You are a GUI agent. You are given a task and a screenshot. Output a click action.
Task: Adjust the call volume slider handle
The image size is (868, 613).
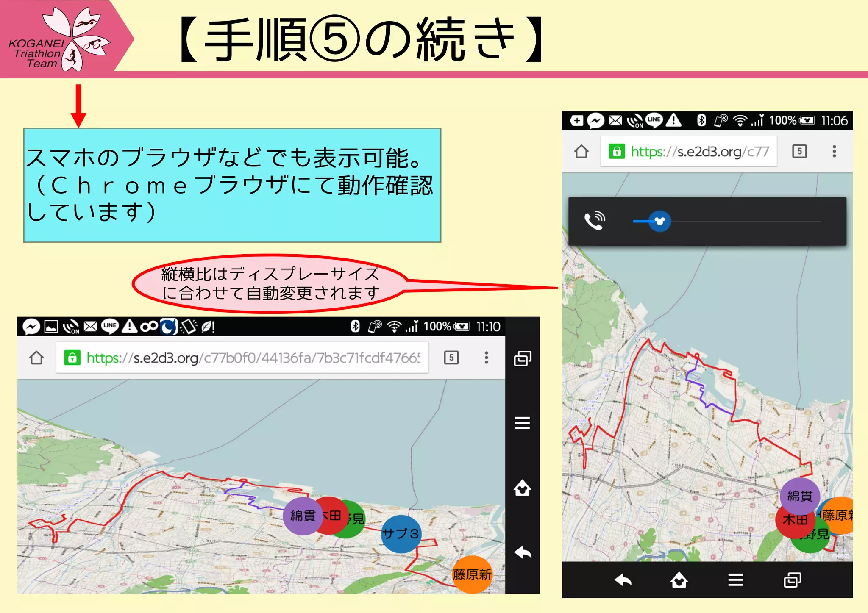pos(659,221)
